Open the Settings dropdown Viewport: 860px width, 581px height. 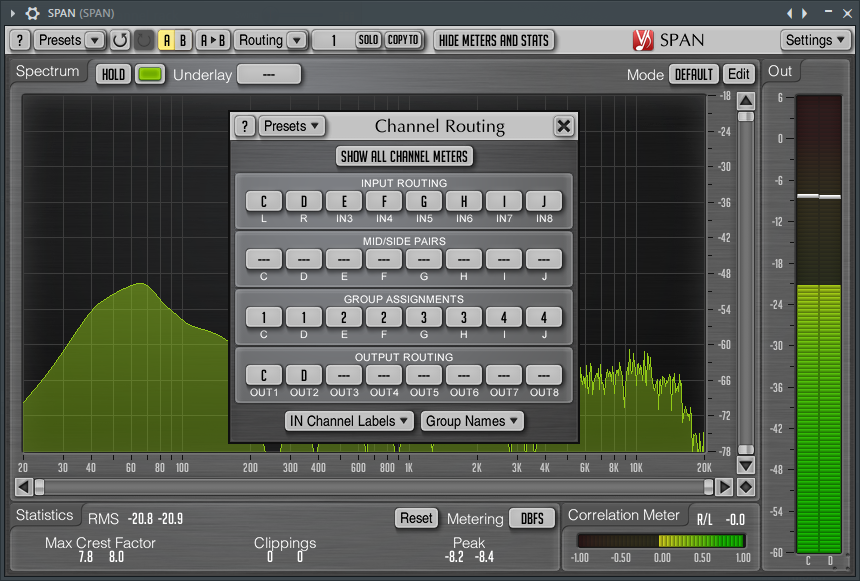tap(816, 40)
